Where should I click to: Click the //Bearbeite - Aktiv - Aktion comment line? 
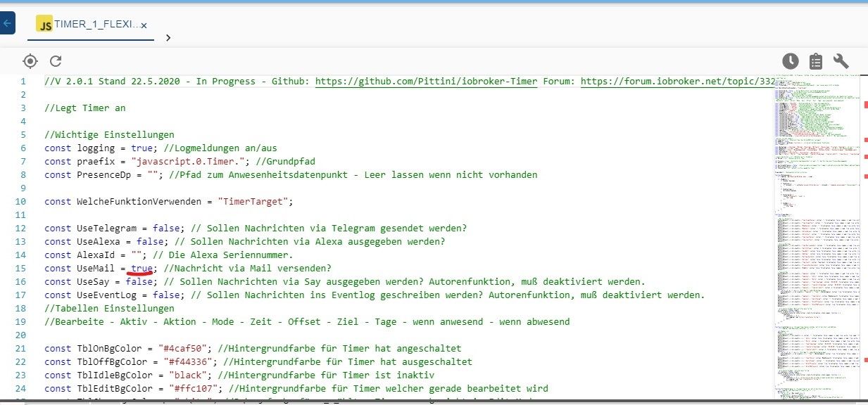click(307, 322)
